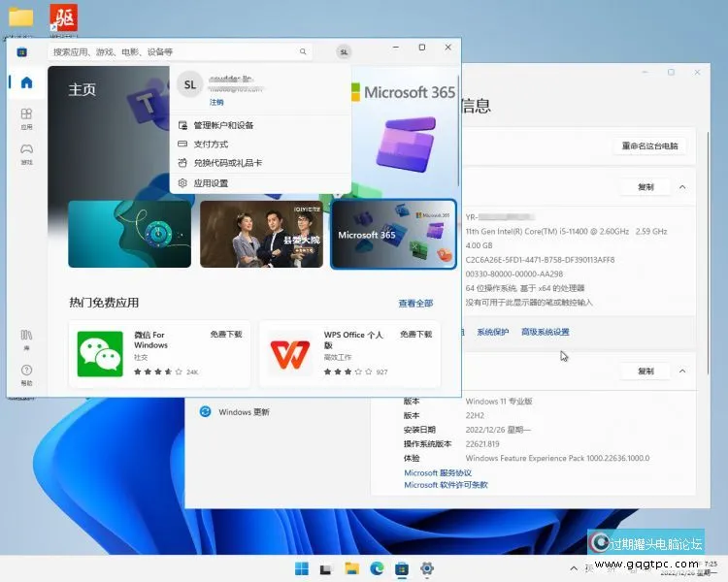
Task: Select 管理帐户和设备 from account menu
Action: tap(223, 125)
